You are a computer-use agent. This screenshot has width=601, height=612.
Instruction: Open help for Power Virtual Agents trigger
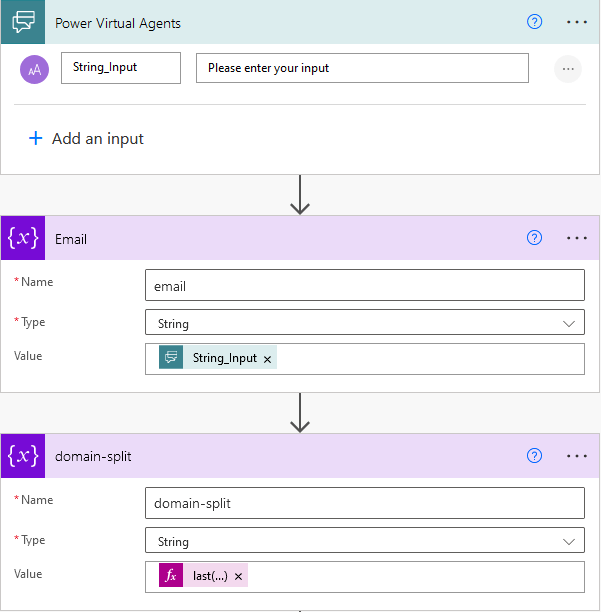534,22
